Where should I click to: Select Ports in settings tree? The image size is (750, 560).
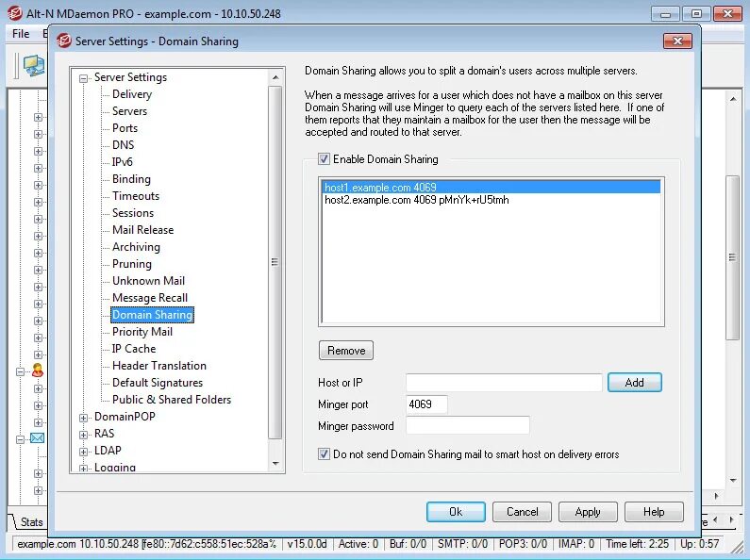pos(125,128)
